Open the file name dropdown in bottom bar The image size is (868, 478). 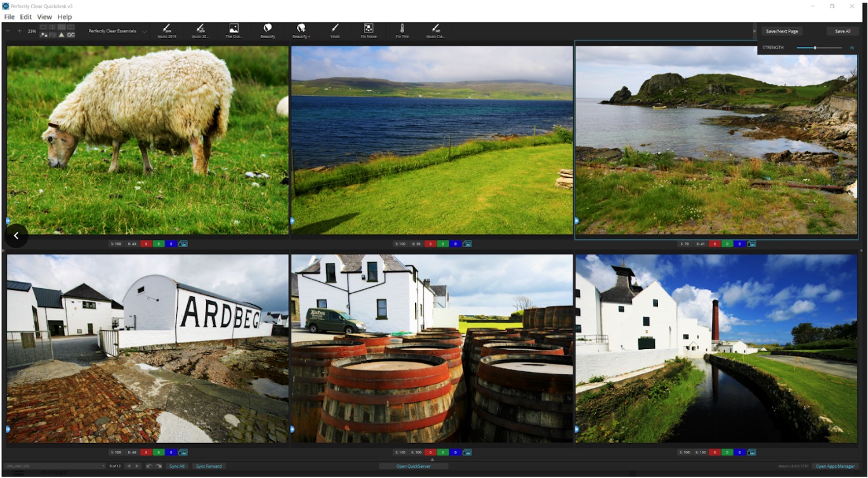point(54,466)
